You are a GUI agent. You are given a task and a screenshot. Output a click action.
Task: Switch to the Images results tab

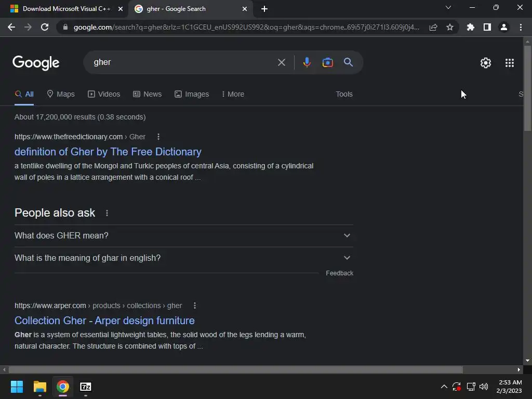pyautogui.click(x=192, y=95)
